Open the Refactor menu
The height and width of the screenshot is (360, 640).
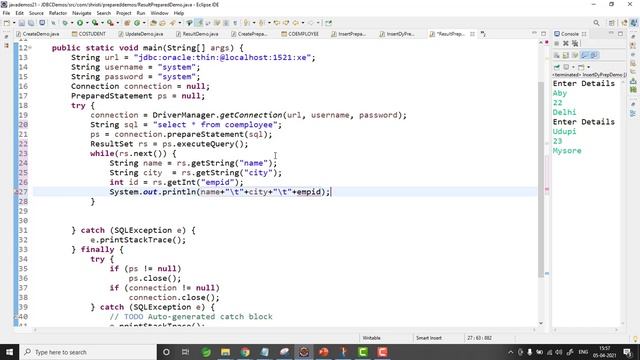tap(58, 13)
